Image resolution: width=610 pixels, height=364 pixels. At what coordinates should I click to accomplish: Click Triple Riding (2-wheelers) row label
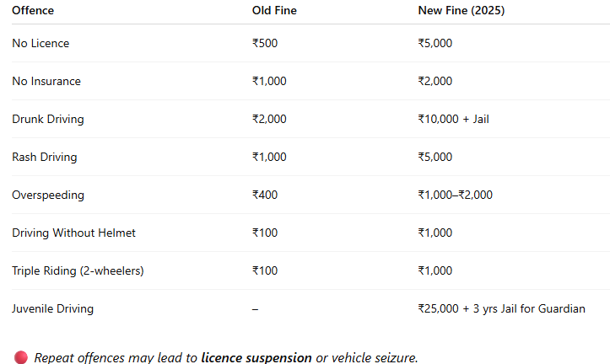tap(78, 270)
